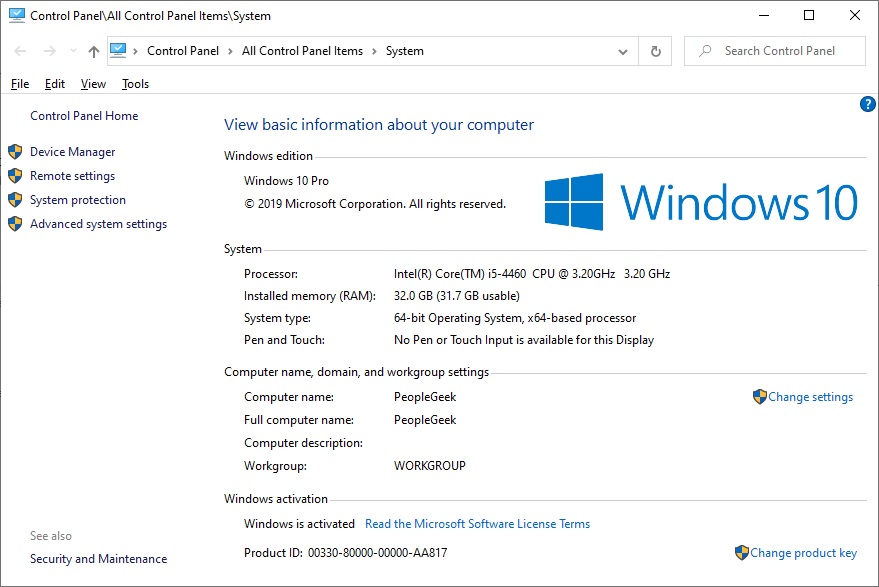Viewport: 879px width, 587px height.
Task: Read the Microsoft Software License Terms
Action: point(478,524)
